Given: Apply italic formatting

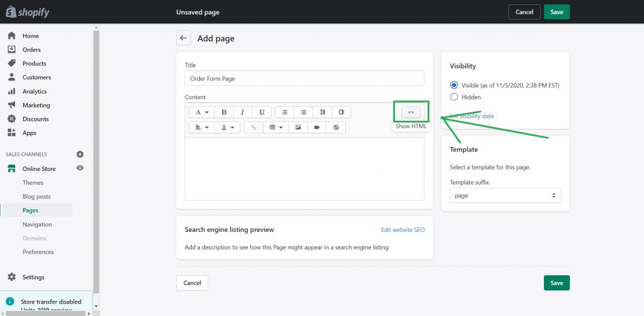Looking at the screenshot, I should (x=242, y=112).
